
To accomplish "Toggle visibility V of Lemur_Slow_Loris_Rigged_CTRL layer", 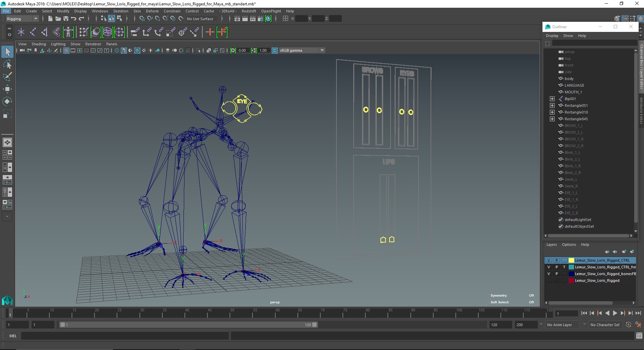I will pos(549,260).
